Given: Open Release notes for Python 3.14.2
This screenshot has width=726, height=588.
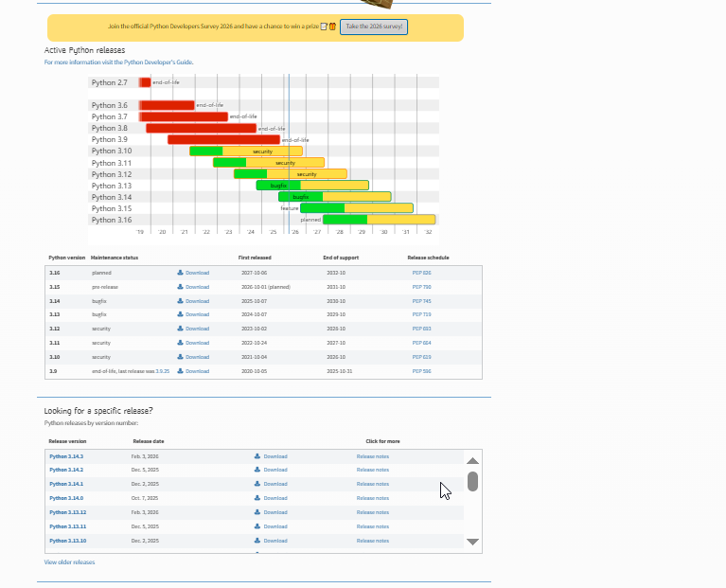Looking at the screenshot, I should [372, 470].
